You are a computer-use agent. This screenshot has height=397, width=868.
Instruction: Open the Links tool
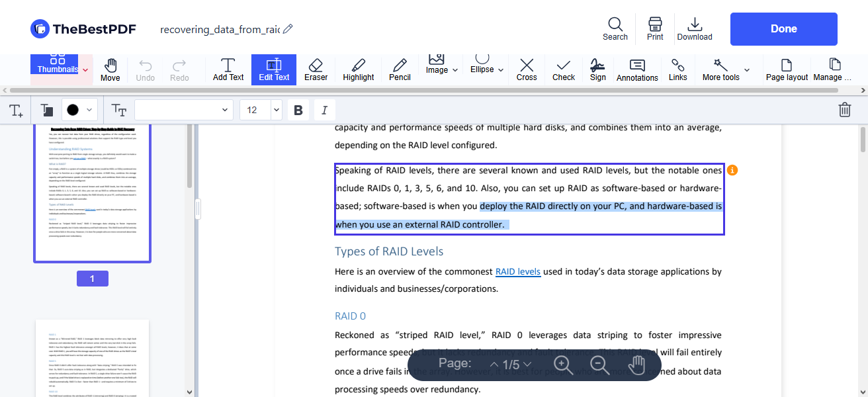[x=677, y=69]
